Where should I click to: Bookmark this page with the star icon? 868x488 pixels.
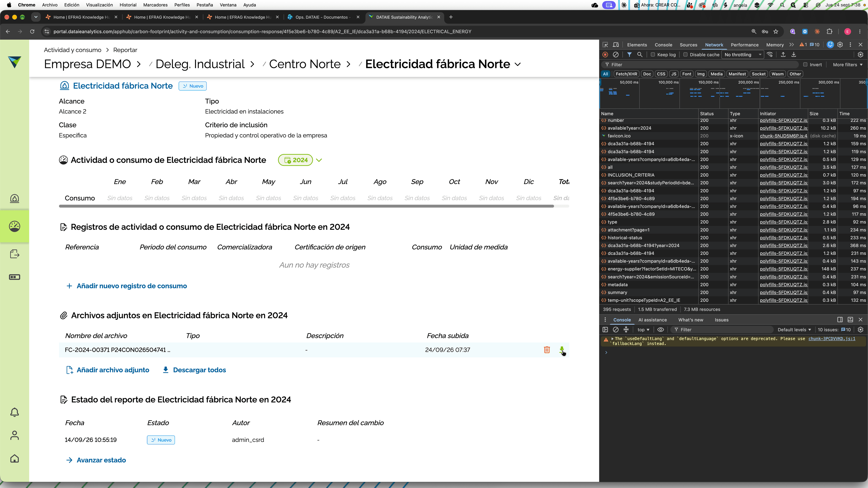click(x=776, y=32)
